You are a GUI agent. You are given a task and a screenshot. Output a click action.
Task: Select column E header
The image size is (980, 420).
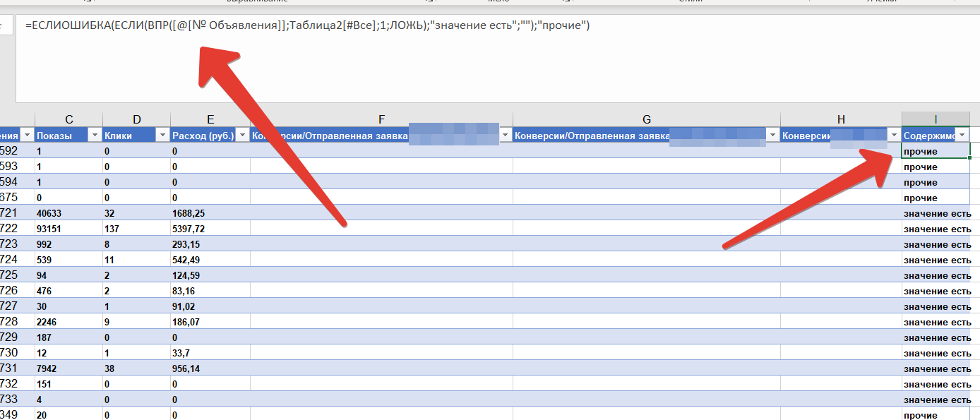click(210, 119)
